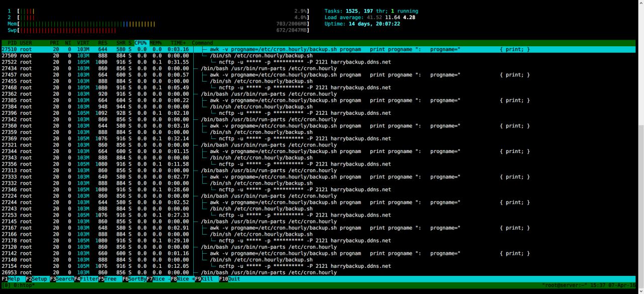Select awk process row PID 27142
The height and width of the screenshot is (294, 644).
click(x=318, y=253)
